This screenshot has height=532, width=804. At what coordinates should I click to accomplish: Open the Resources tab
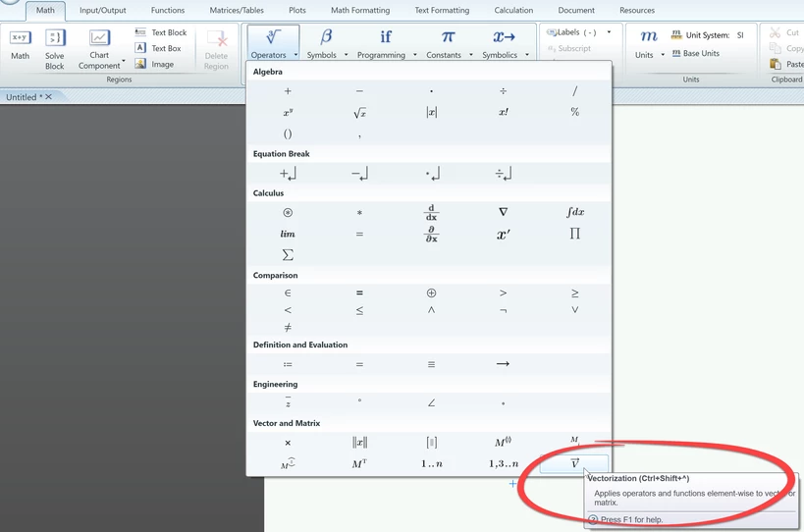(637, 10)
